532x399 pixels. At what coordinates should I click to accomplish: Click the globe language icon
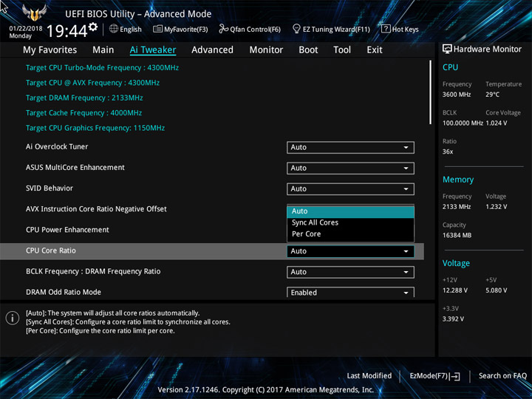click(114, 29)
